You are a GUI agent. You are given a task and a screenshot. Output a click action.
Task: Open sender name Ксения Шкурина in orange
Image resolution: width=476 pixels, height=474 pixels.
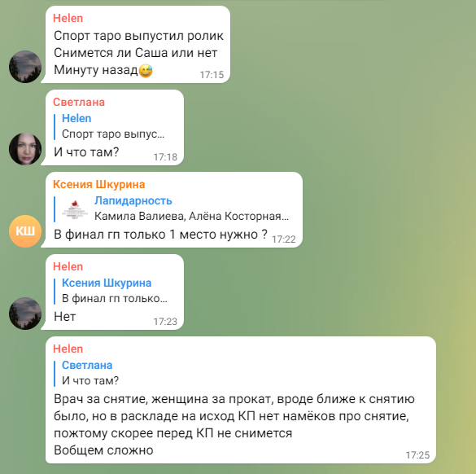click(98, 184)
